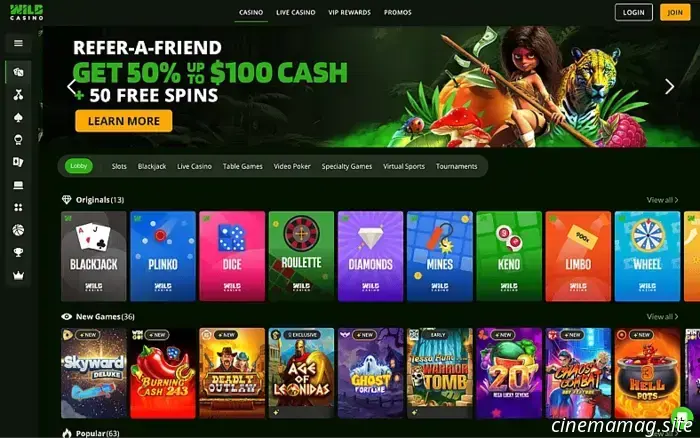Switch to the Live Casino top menu
The width and height of the screenshot is (700, 438).
coord(296,13)
